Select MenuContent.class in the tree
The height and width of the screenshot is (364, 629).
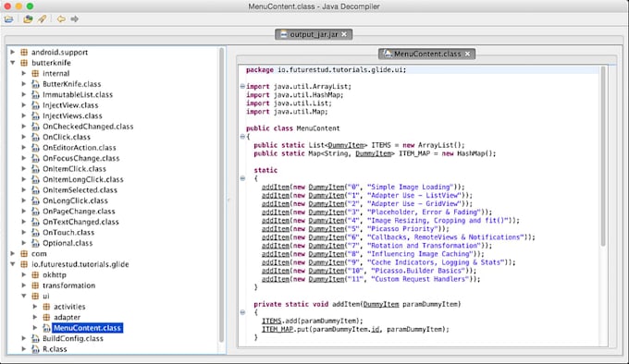(x=87, y=328)
